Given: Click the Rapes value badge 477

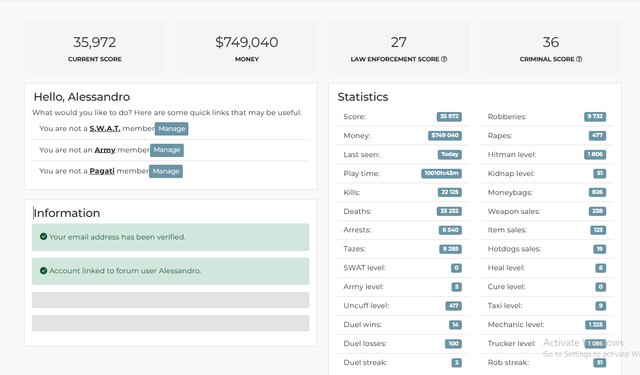Looking at the screenshot, I should pyautogui.click(x=597, y=135).
